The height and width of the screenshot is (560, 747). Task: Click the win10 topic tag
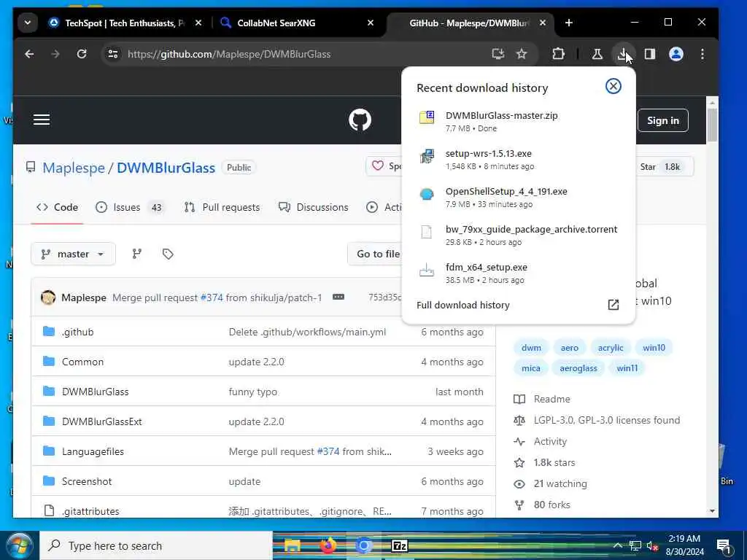coord(654,348)
